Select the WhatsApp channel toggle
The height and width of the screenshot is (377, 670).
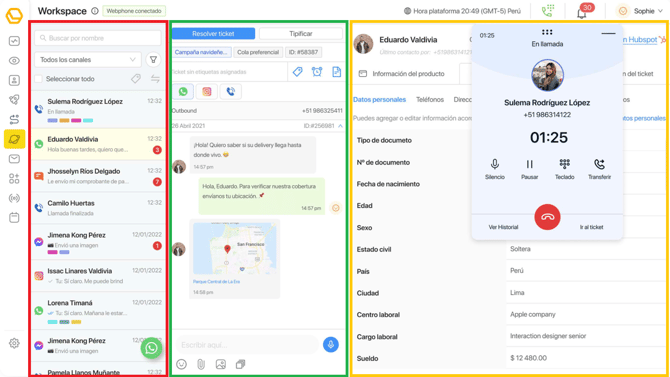pos(183,91)
